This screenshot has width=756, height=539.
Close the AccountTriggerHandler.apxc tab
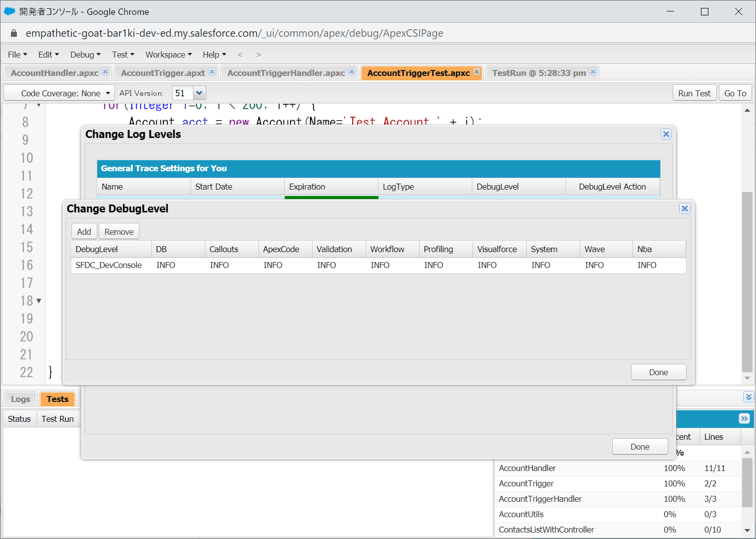pyautogui.click(x=352, y=71)
